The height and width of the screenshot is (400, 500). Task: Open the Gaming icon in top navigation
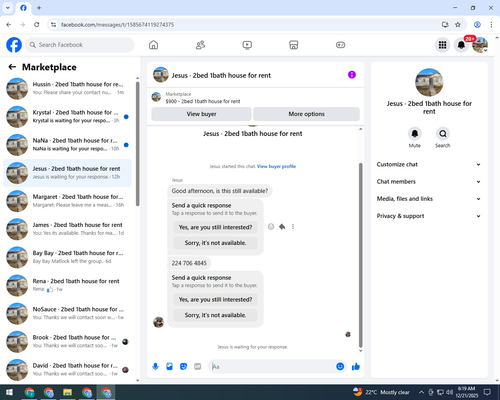pos(340,45)
